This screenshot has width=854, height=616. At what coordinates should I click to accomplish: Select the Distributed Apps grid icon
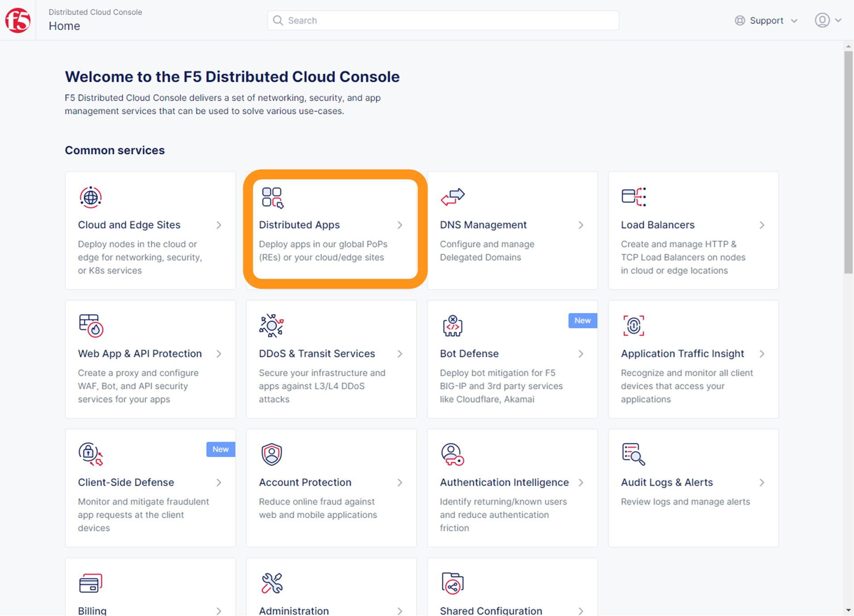coord(272,198)
